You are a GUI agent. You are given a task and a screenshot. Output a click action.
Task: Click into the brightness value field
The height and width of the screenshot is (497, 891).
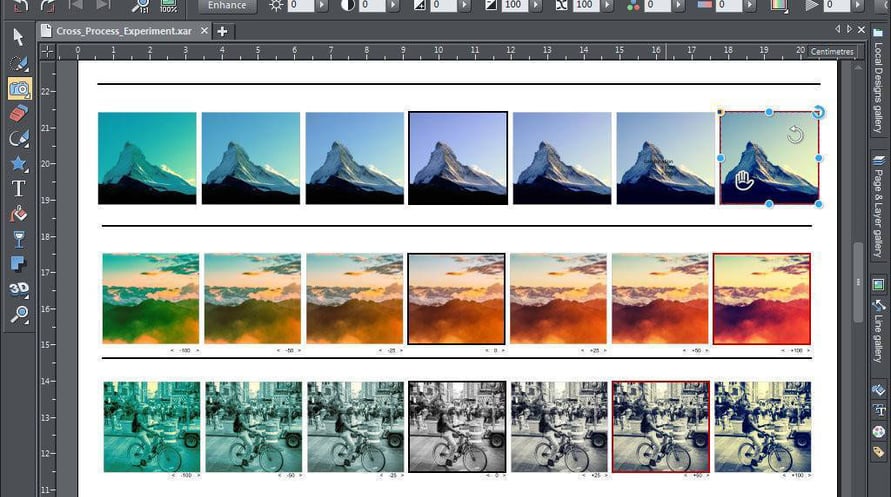(301, 6)
